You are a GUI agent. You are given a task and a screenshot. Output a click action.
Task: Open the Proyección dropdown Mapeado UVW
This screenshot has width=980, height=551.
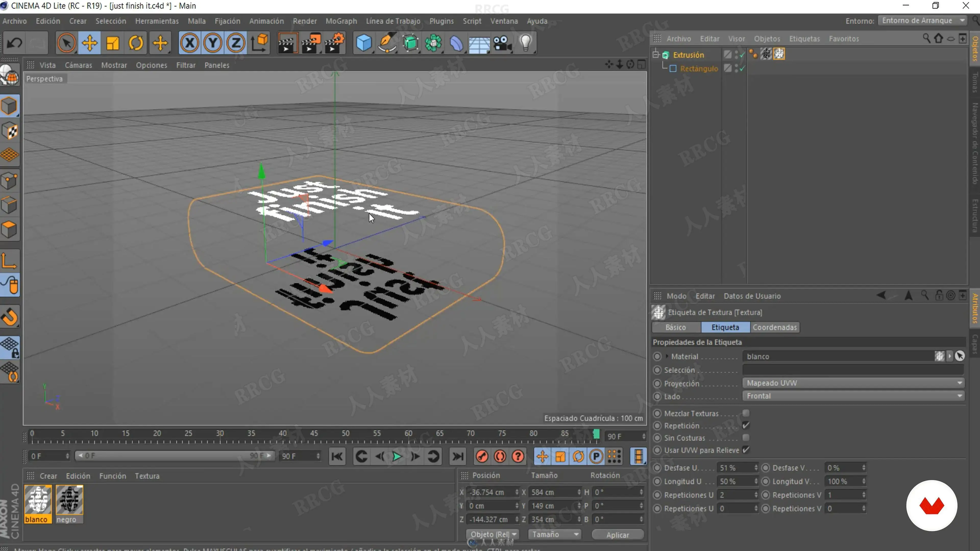852,383
